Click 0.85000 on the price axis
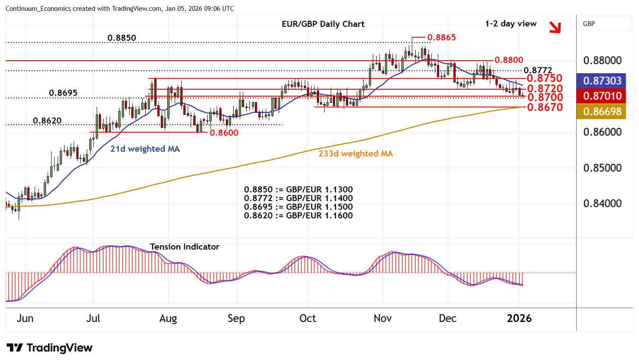 point(602,168)
